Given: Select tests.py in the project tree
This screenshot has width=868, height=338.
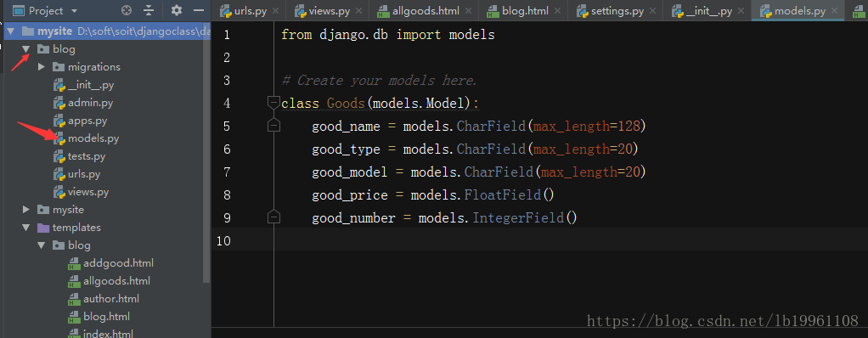Looking at the screenshot, I should (x=87, y=156).
